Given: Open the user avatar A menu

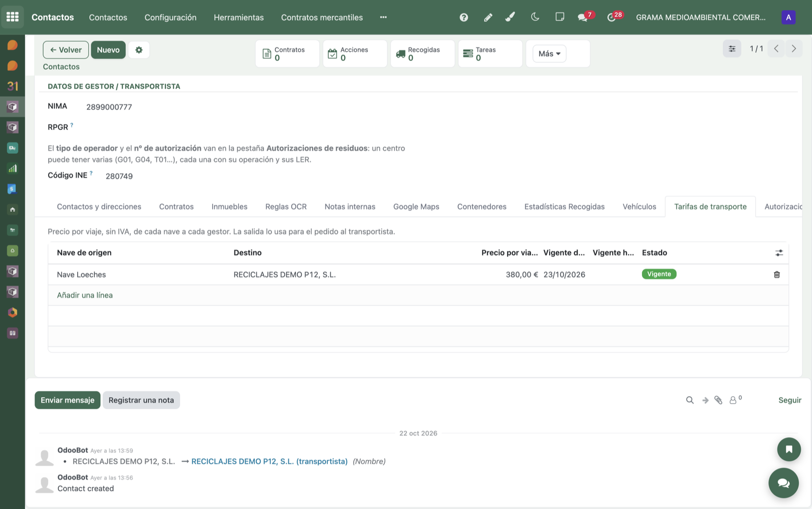Looking at the screenshot, I should 788,17.
